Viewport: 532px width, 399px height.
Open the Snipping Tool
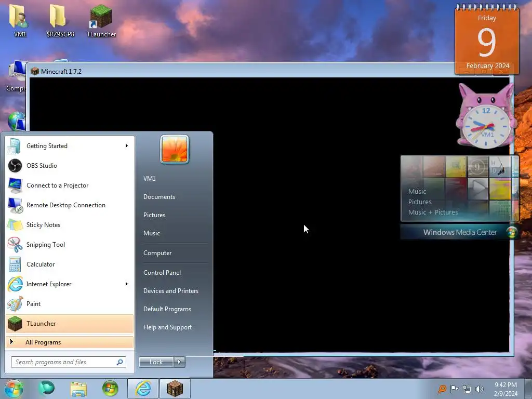point(70,245)
